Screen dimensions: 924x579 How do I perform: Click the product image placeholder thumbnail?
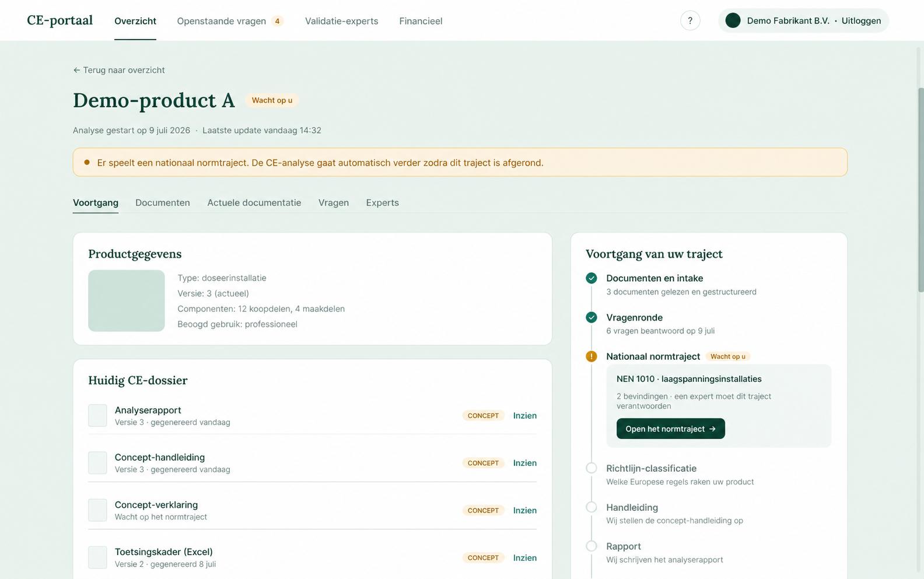pos(127,301)
